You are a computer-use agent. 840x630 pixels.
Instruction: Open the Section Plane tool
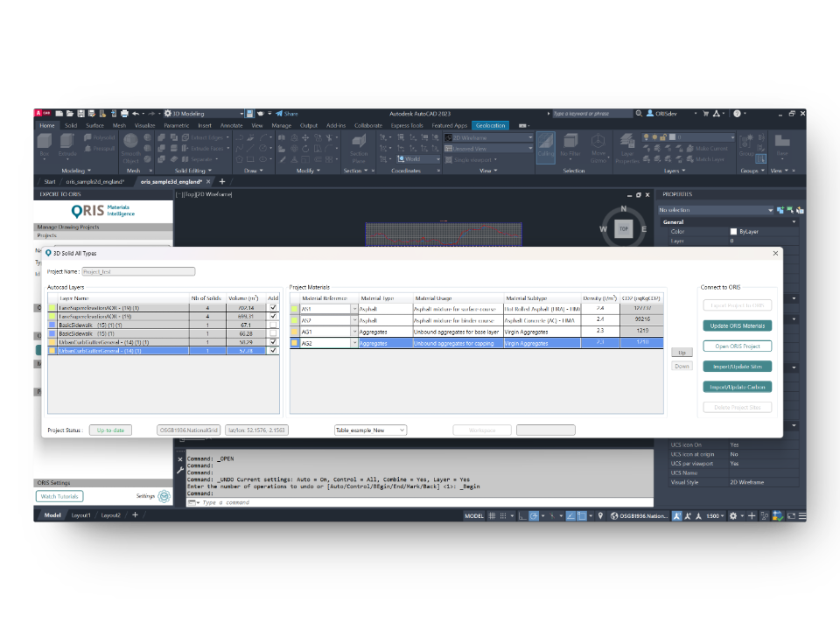pyautogui.click(x=359, y=145)
